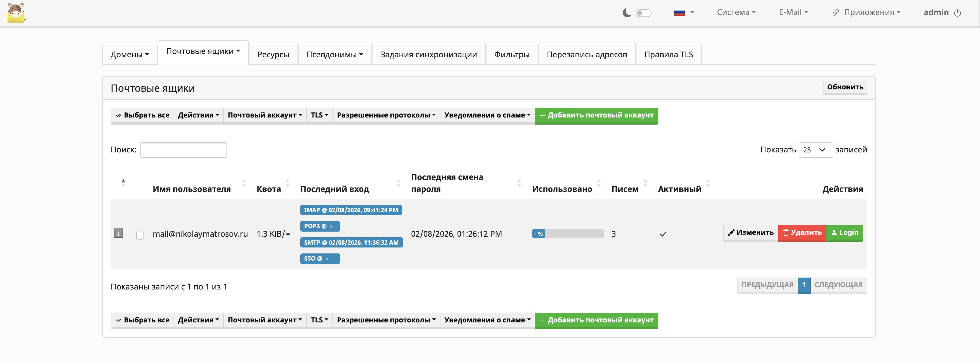Click the Приложения link icon
This screenshot has width=980, height=363.
click(x=835, y=13)
